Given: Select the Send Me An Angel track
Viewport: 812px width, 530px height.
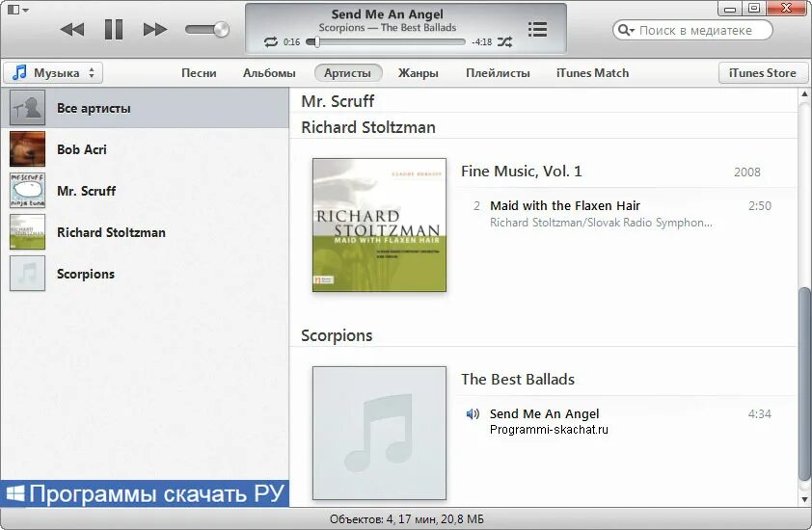Looking at the screenshot, I should 544,413.
